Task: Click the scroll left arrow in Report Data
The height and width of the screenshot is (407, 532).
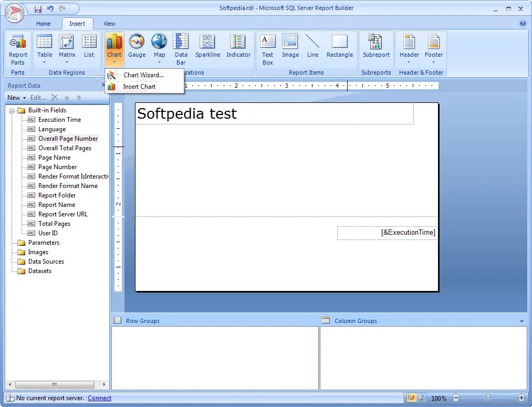Action: [10, 384]
